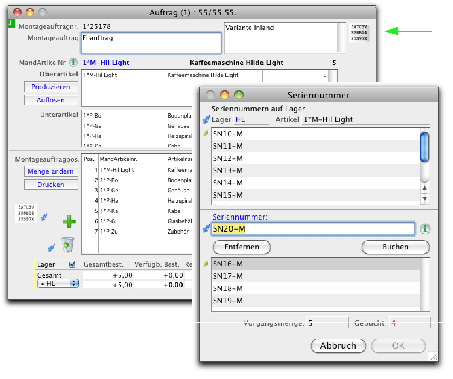The height and width of the screenshot is (379, 453).
Task: Click the blue scrollbar thumb of serial number list
Action: coord(424,147)
